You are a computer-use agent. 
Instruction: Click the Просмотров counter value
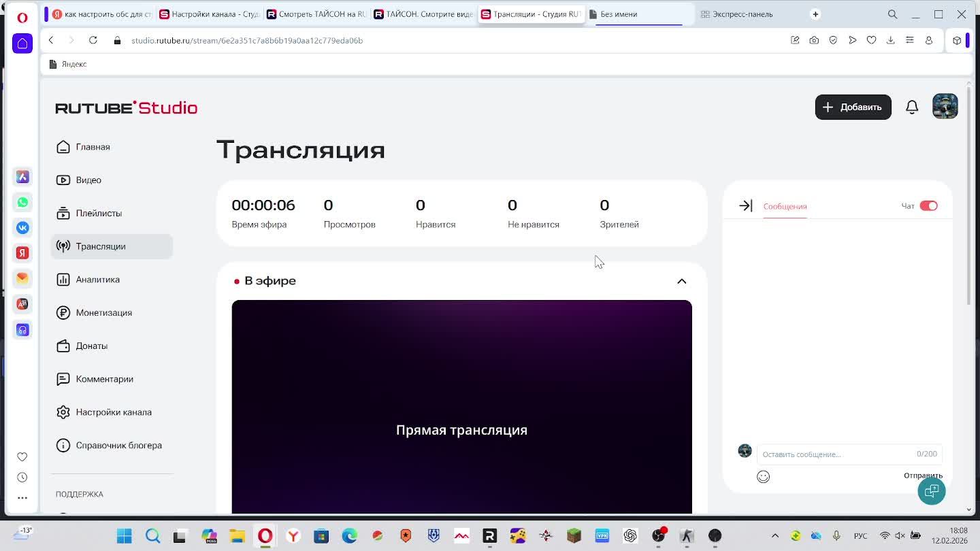tap(328, 205)
